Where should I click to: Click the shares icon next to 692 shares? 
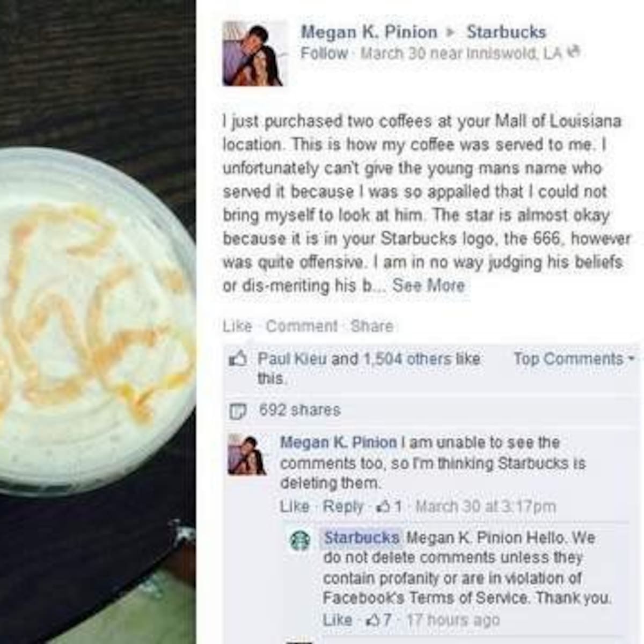coord(237,411)
